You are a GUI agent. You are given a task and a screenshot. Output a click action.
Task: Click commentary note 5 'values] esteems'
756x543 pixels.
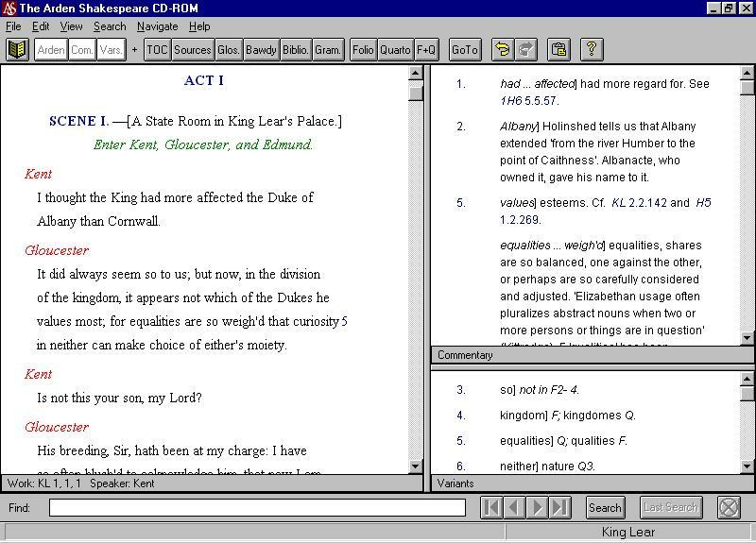[606, 211]
